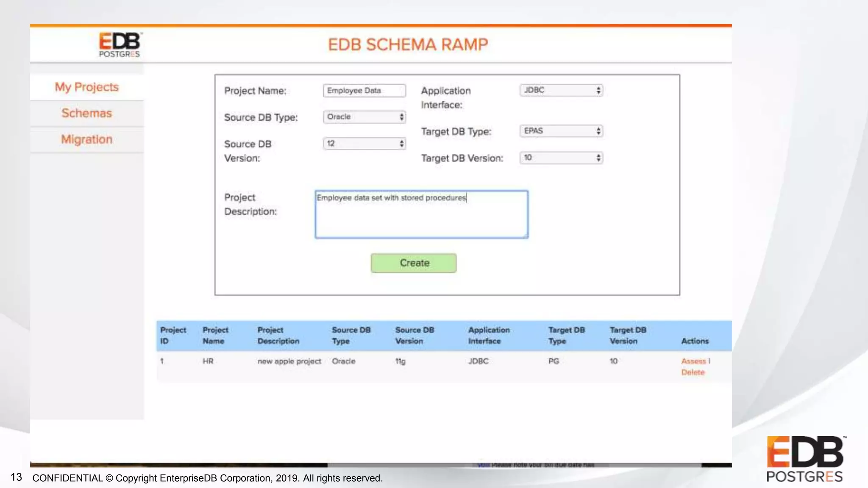Open the My Projects menu item
This screenshot has height=488, width=868.
(x=87, y=87)
